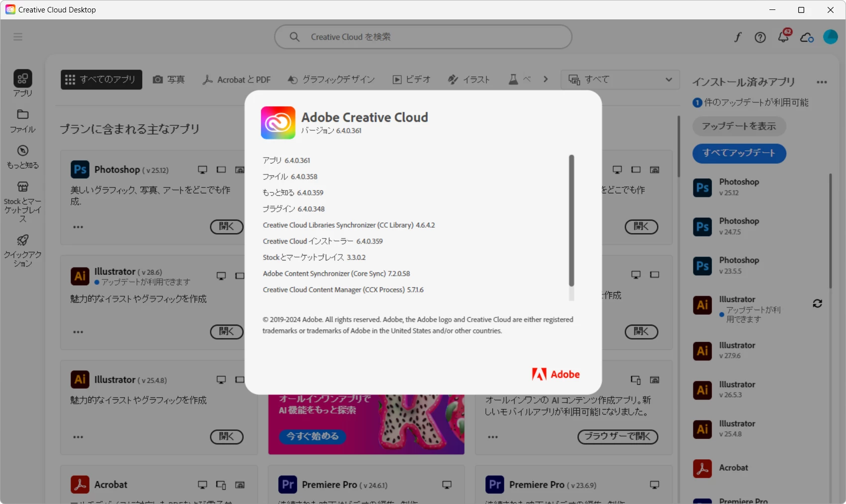Click the Adobe logo in About dialog
Image resolution: width=846 pixels, height=504 pixels.
pyautogui.click(x=556, y=374)
